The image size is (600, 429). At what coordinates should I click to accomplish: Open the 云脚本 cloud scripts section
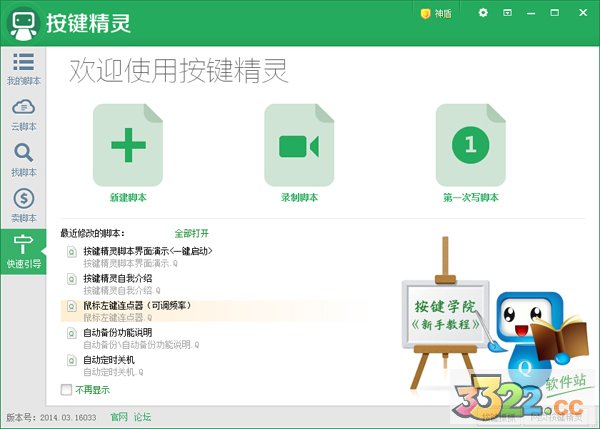23,115
